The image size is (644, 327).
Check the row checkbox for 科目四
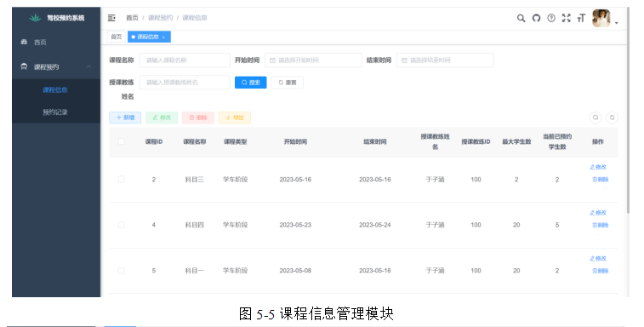click(121, 225)
